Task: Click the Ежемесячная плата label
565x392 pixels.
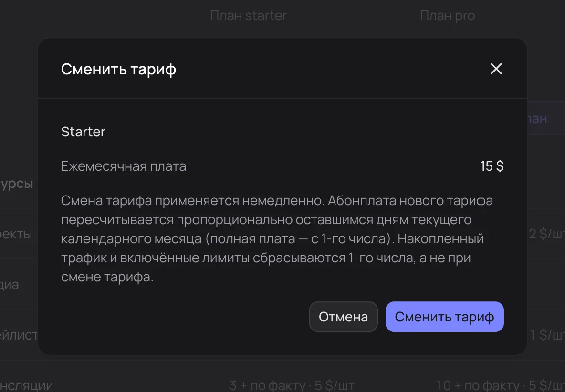Action: click(x=124, y=166)
